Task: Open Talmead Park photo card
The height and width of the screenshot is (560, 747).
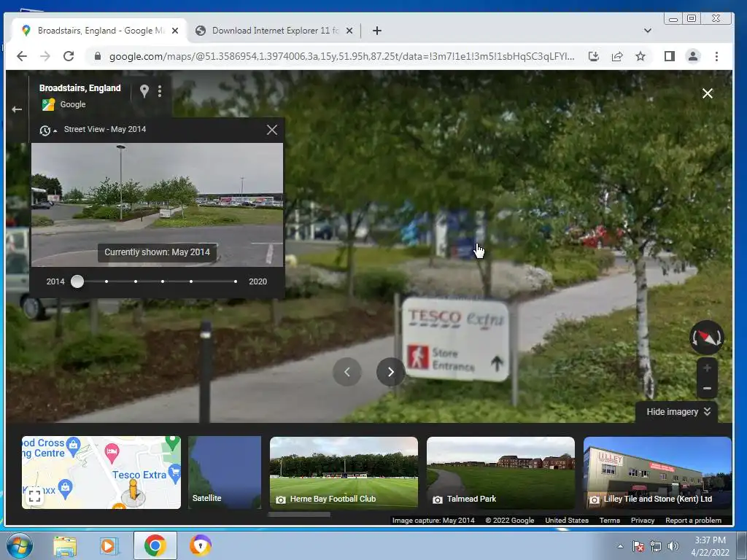Action: [x=500, y=472]
